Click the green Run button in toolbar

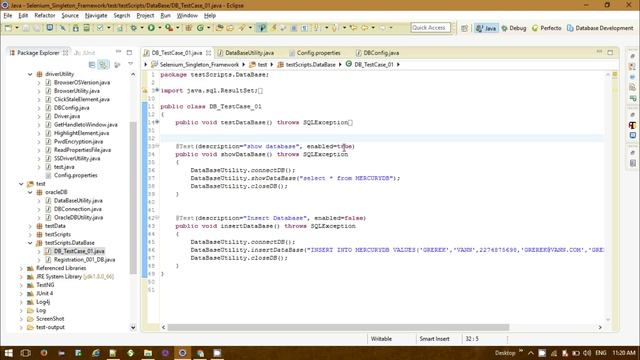pyautogui.click(x=151, y=28)
